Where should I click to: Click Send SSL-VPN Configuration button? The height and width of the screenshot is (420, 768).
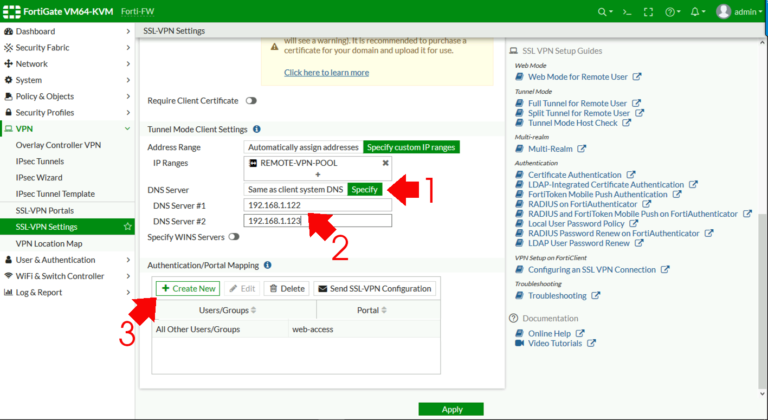point(374,288)
